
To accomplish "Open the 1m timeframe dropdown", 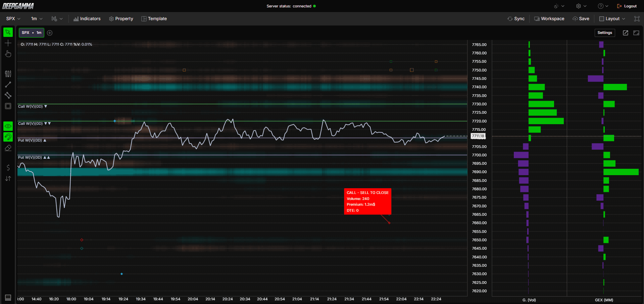I will tap(37, 19).
